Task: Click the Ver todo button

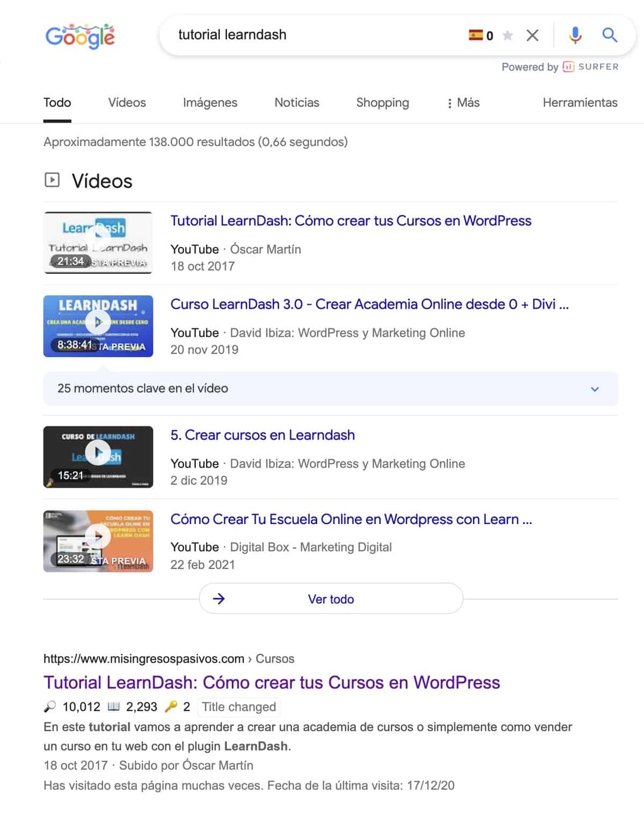Action: (x=331, y=599)
